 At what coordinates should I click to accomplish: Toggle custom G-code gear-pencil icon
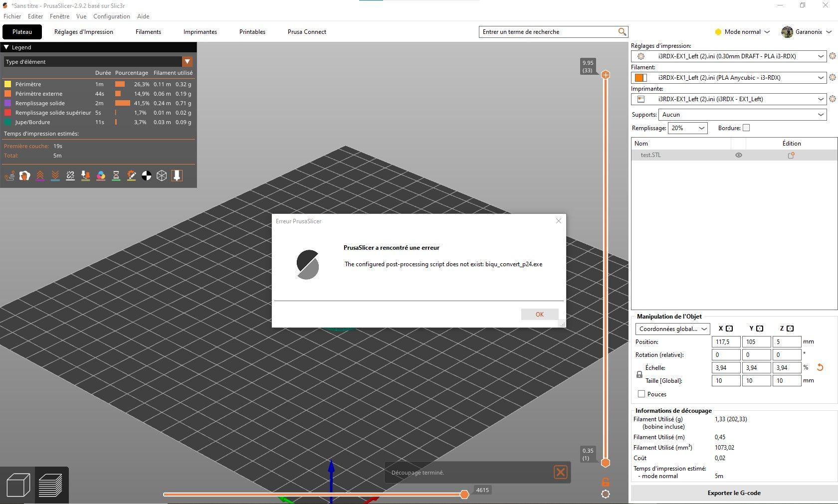coord(131,175)
